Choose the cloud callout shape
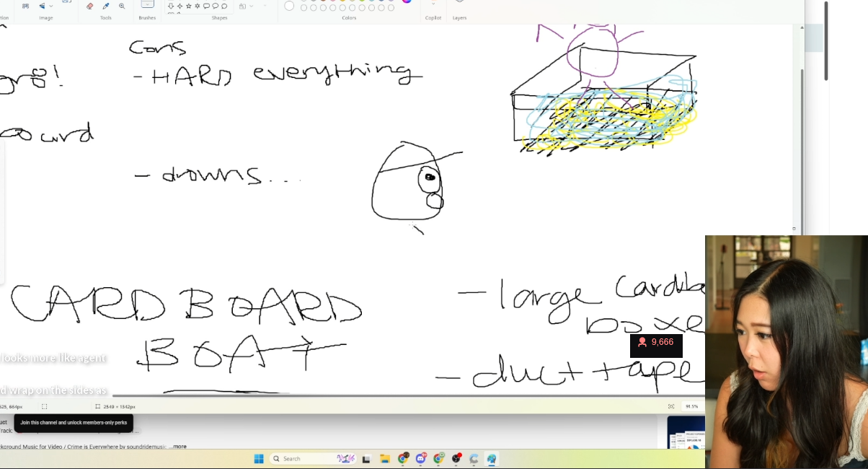 [x=224, y=6]
